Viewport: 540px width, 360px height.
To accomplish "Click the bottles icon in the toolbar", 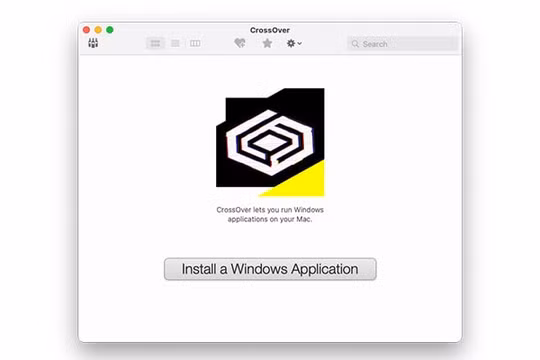I will pos(93,43).
